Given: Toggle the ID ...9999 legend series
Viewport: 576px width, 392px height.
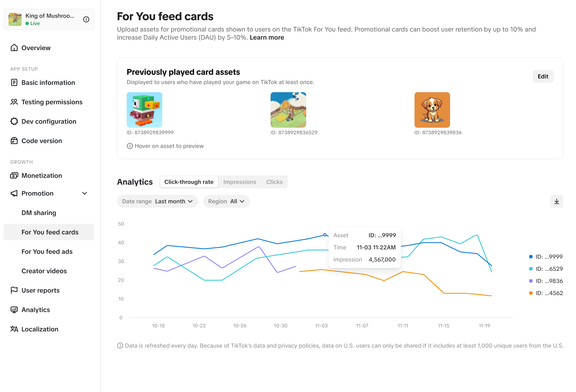Looking at the screenshot, I should click(x=546, y=257).
